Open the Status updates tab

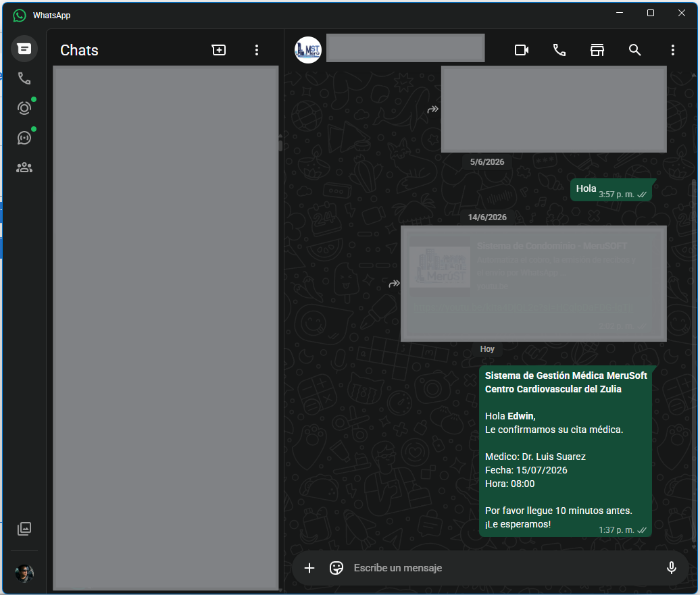point(24,108)
